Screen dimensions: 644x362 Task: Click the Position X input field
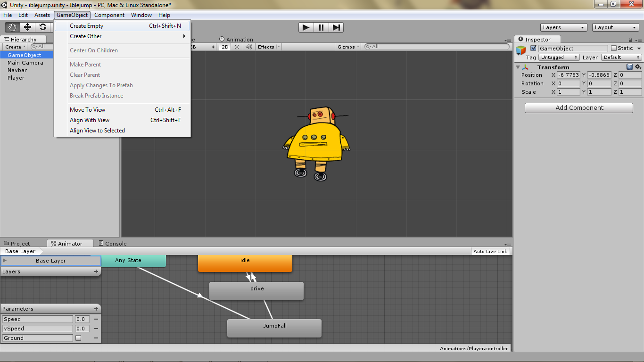coord(568,75)
